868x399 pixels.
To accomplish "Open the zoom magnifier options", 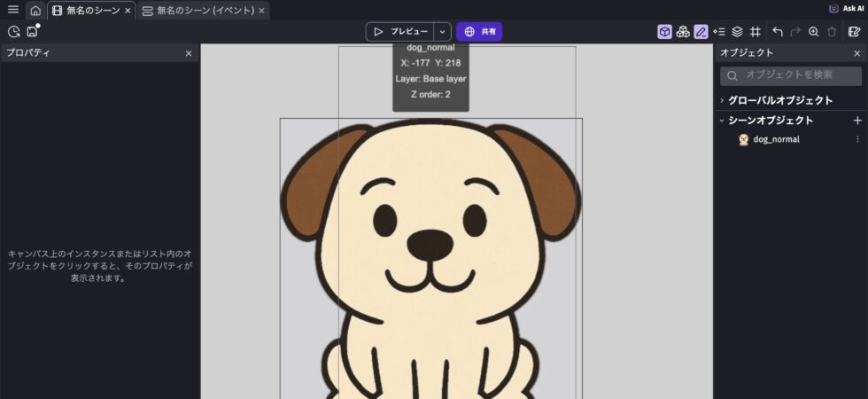I will click(x=813, y=32).
